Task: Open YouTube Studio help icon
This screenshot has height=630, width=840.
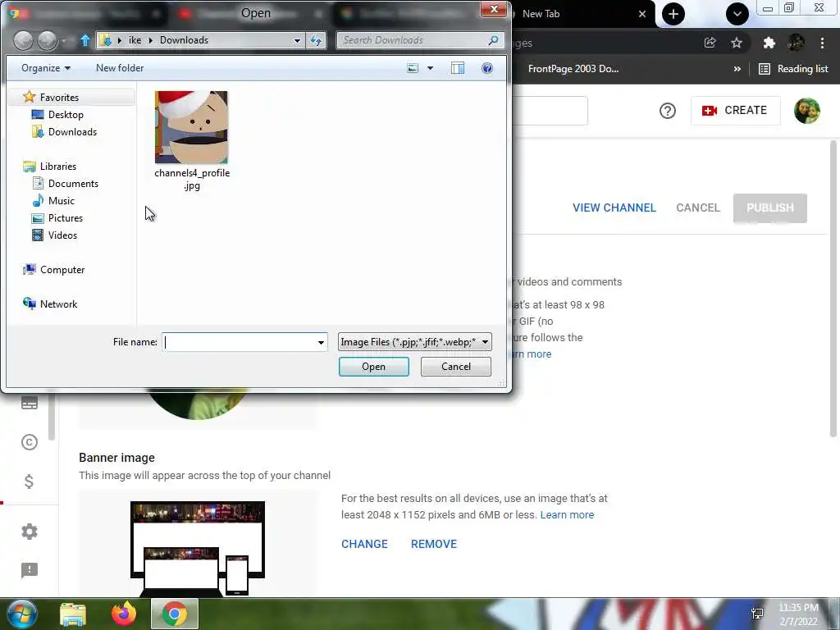Action: pos(668,111)
